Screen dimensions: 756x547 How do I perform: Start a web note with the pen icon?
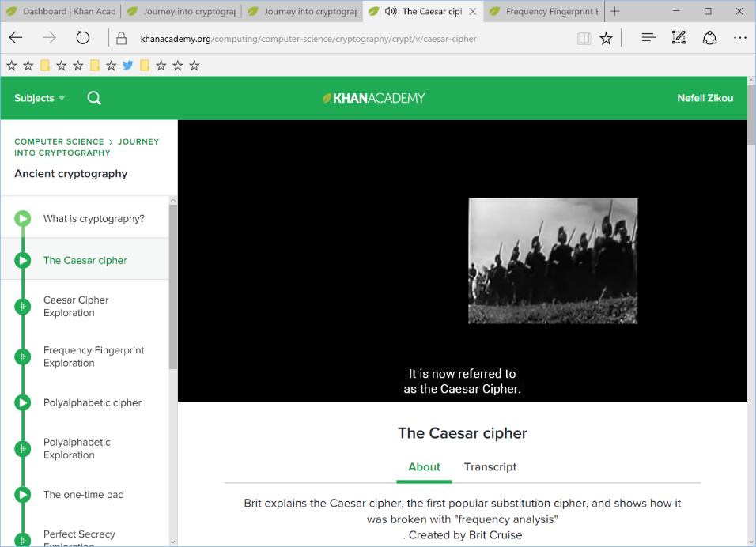[x=679, y=38]
